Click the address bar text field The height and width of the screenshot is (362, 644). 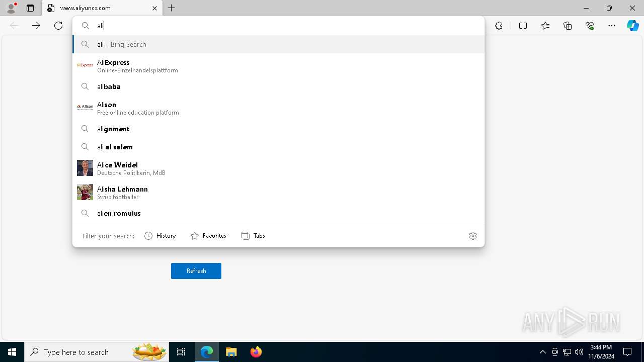278,26
